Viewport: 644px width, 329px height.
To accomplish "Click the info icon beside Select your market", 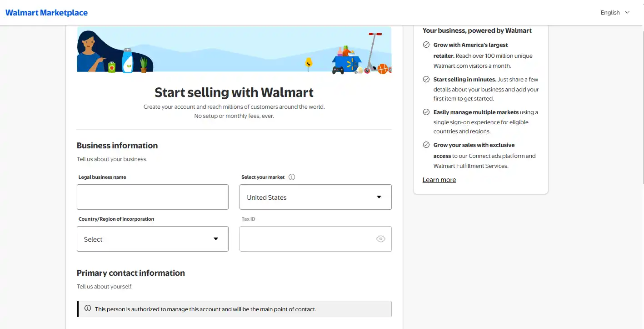I will tap(292, 177).
